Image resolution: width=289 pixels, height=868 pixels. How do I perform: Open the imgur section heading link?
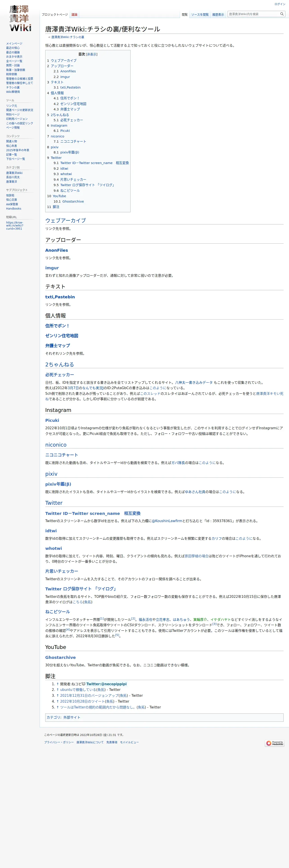pos(52,268)
